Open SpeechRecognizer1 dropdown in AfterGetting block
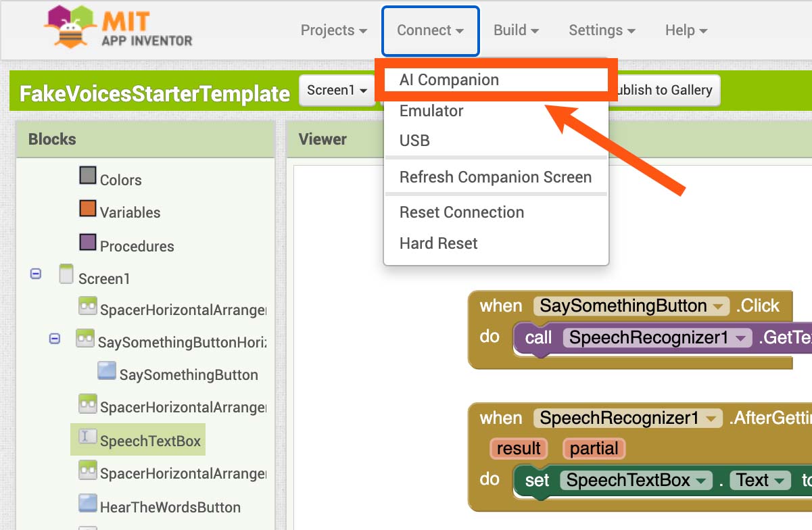This screenshot has width=812, height=530. coord(627,418)
